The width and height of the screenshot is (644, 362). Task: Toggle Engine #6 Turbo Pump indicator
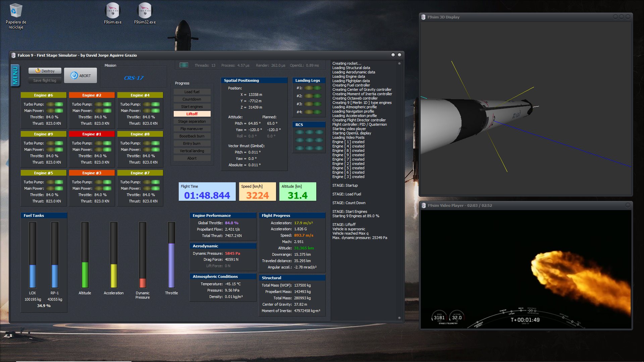click(55, 104)
